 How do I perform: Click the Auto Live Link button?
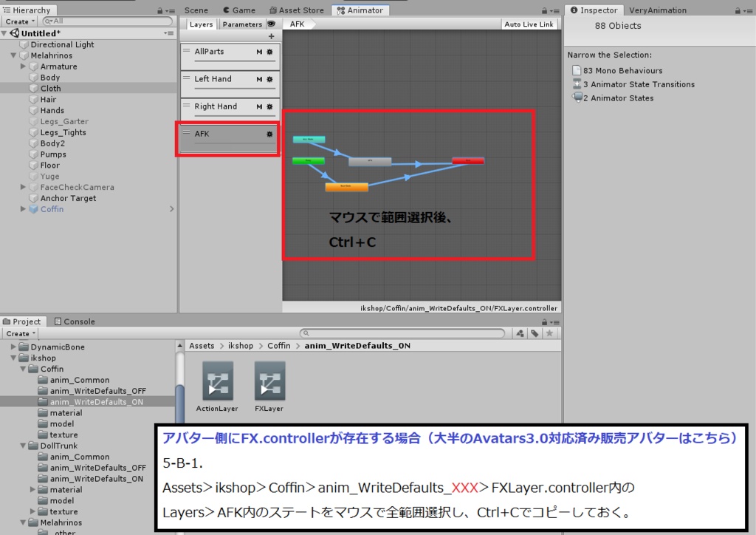(529, 23)
